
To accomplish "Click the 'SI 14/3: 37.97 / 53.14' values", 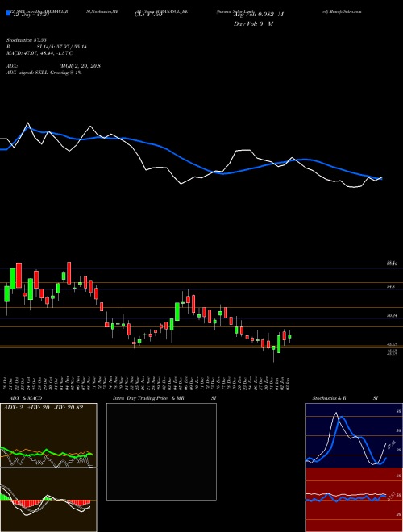I will [x=61, y=47].
